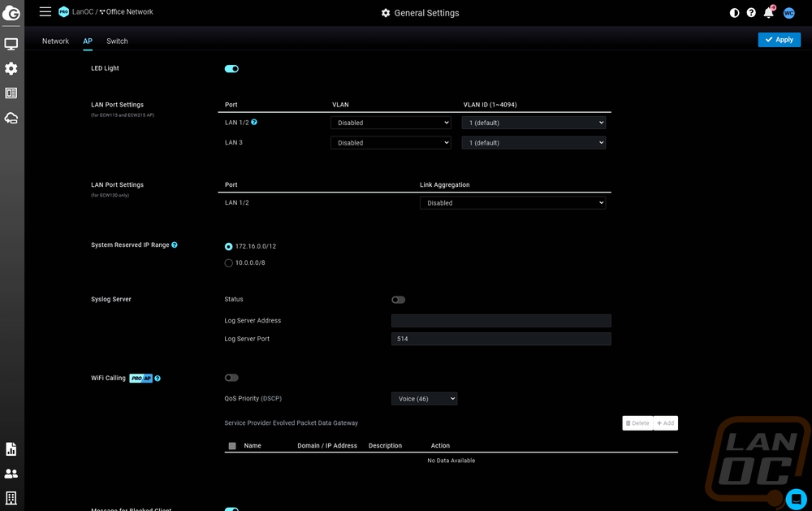This screenshot has height=511, width=812.
Task: Click the cloud upload sidebar icon
Action: tap(11, 118)
